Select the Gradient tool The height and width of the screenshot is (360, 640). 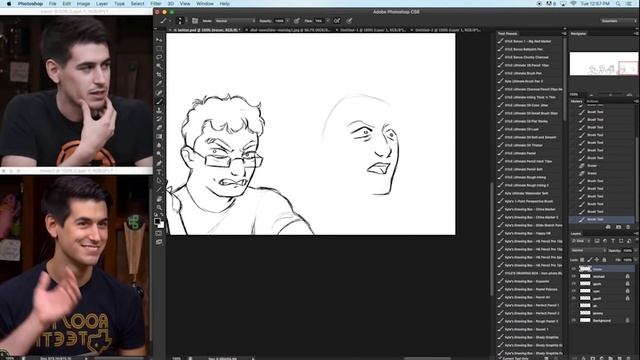(159, 136)
